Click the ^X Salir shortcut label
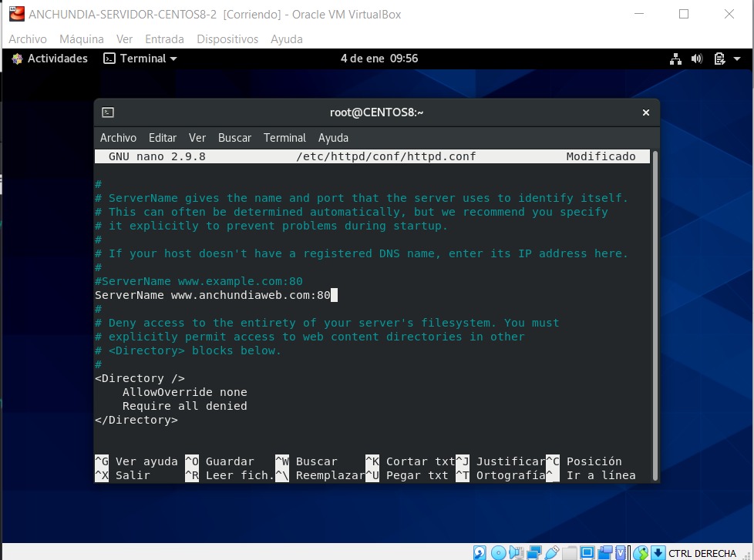 coord(123,475)
